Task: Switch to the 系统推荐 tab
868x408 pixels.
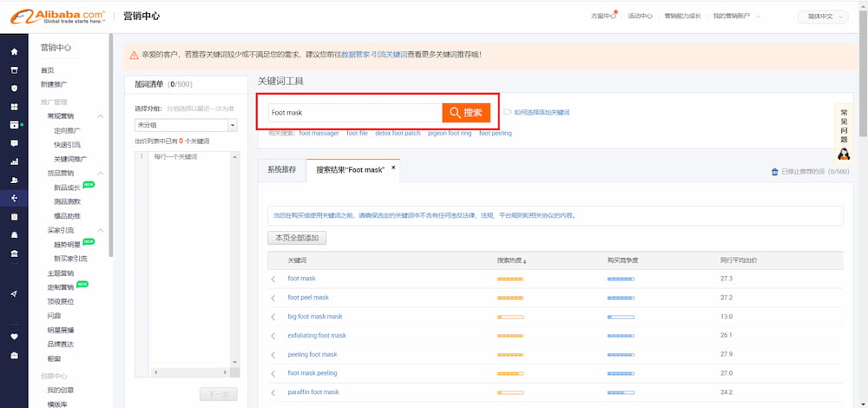Action: (x=282, y=170)
